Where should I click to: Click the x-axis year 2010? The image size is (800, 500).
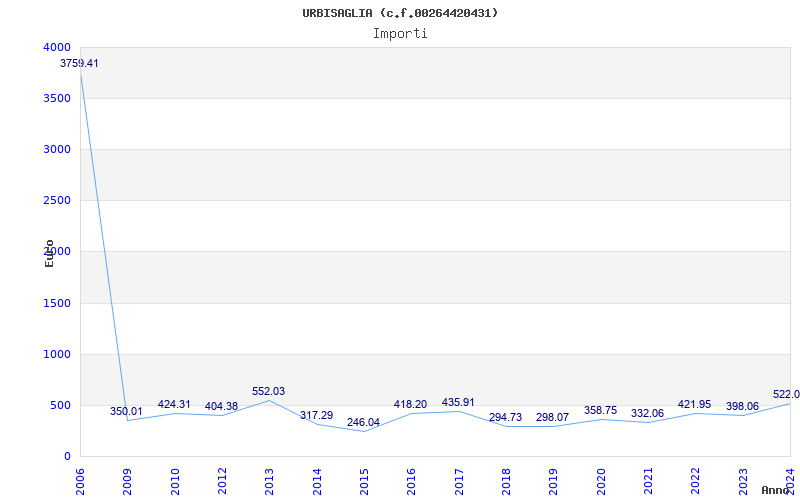coord(175,482)
